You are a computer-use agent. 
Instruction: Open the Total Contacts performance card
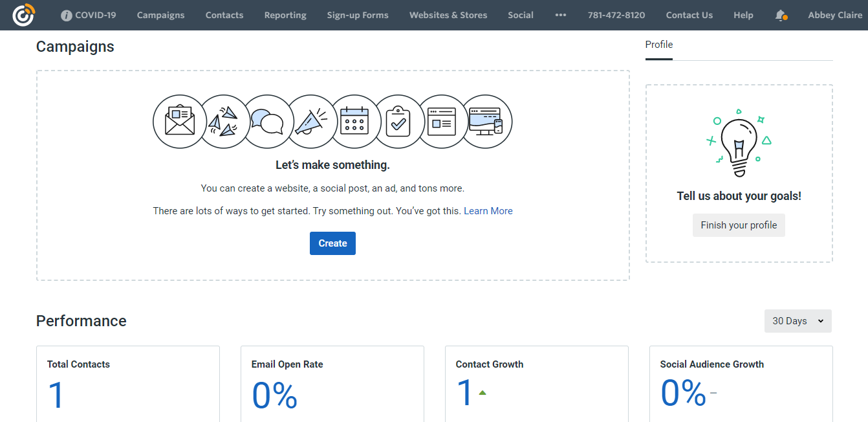[x=127, y=384]
